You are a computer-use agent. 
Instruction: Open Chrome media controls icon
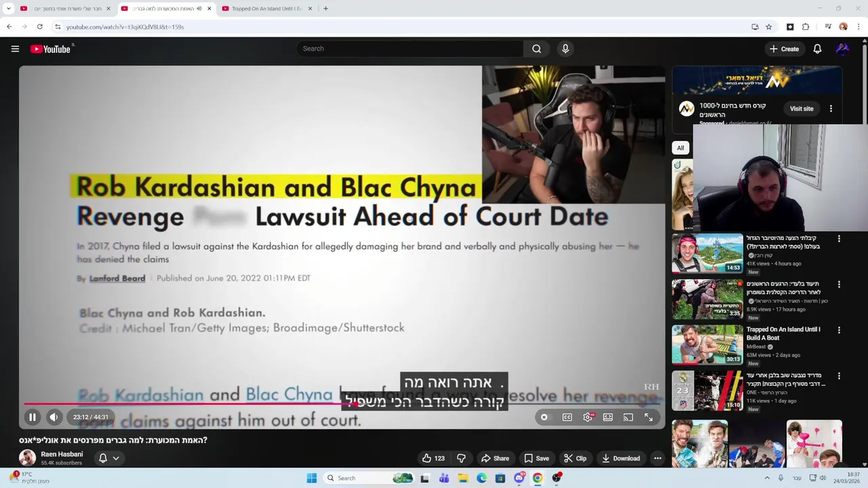[x=828, y=27]
